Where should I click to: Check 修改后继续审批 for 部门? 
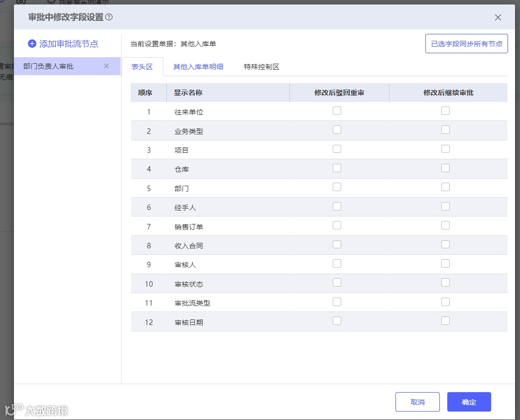[x=445, y=187]
